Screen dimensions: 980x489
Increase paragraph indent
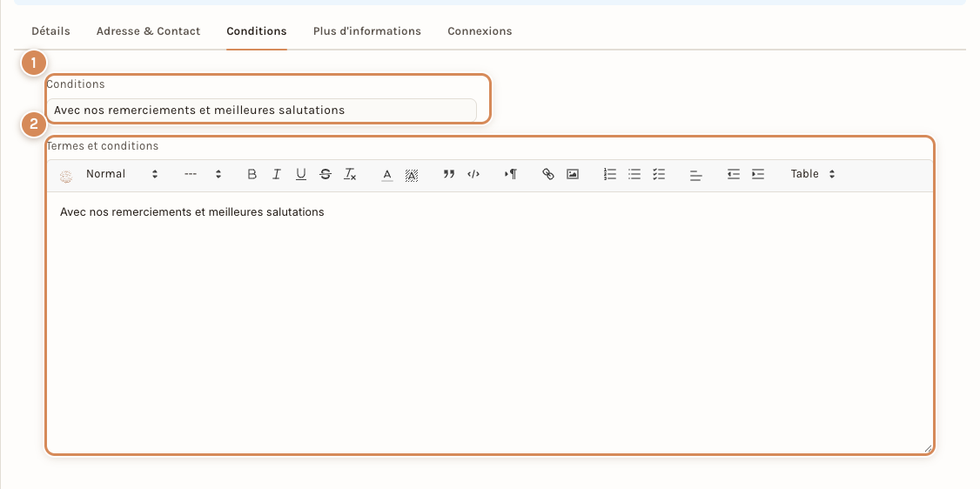tap(758, 174)
